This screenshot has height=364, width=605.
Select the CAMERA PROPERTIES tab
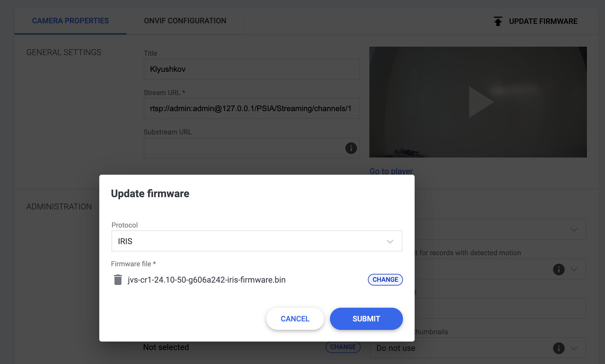[x=70, y=21]
